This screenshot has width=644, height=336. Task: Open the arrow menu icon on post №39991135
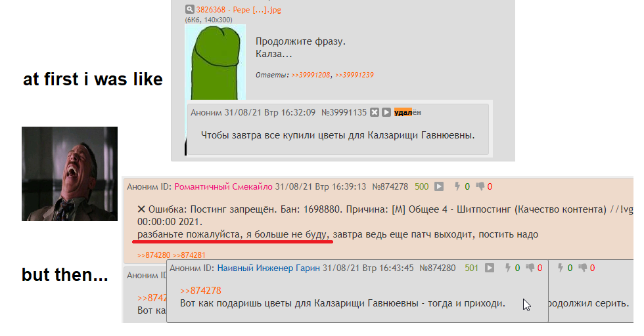386,112
